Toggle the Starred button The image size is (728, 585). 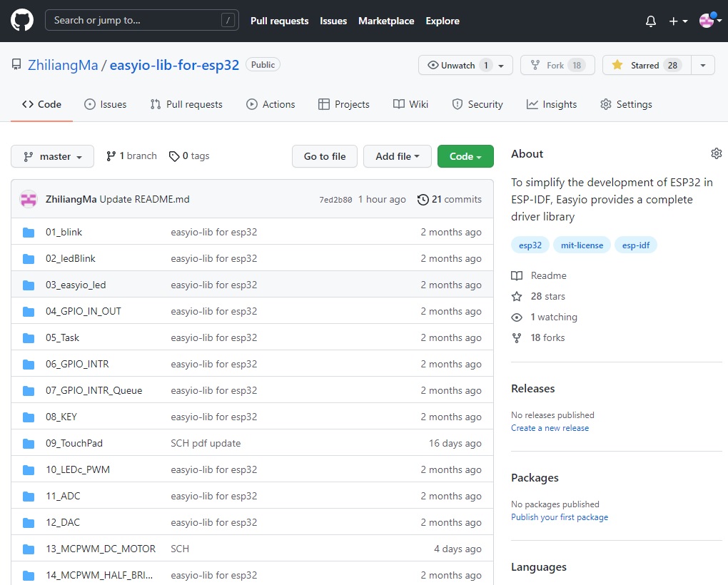coord(647,65)
